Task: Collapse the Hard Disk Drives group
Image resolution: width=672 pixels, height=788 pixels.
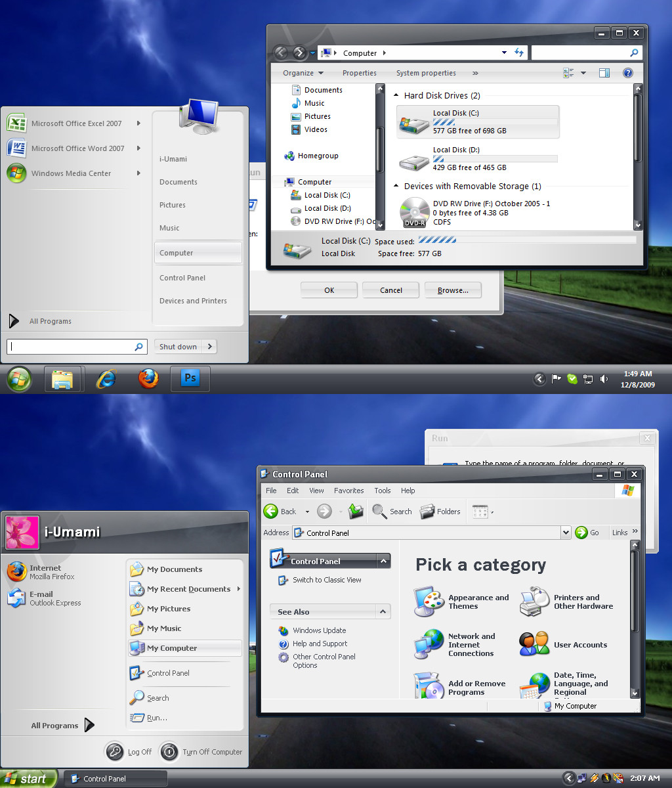Action: tap(397, 96)
